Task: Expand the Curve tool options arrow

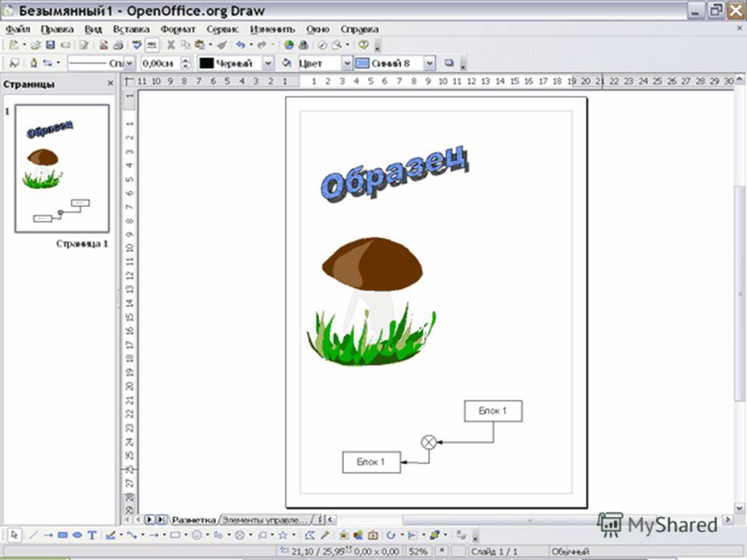Action: point(121,535)
